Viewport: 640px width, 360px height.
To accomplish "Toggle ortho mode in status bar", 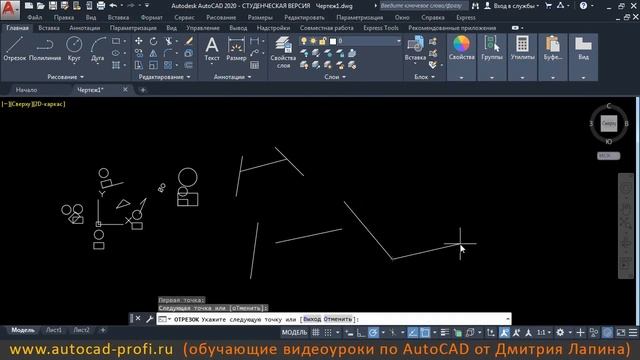I will (360, 333).
